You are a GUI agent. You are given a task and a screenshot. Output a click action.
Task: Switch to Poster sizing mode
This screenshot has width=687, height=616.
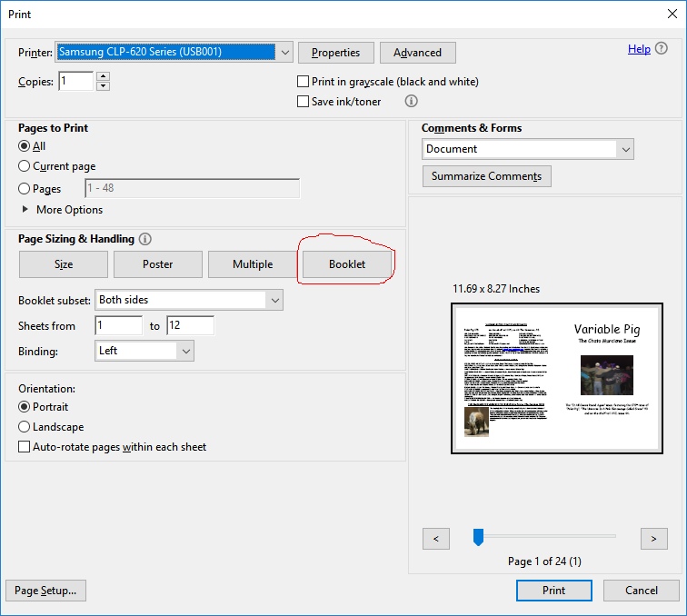point(158,264)
